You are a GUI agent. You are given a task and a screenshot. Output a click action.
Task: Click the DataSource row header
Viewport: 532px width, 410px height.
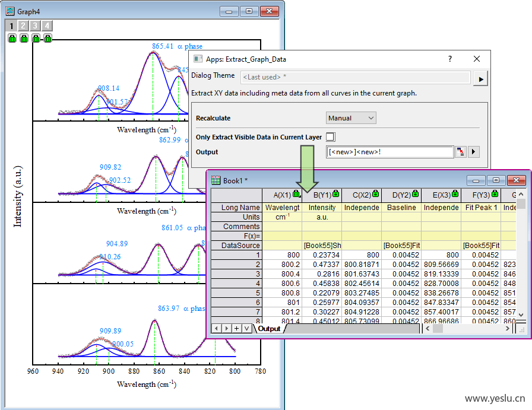[236, 245]
